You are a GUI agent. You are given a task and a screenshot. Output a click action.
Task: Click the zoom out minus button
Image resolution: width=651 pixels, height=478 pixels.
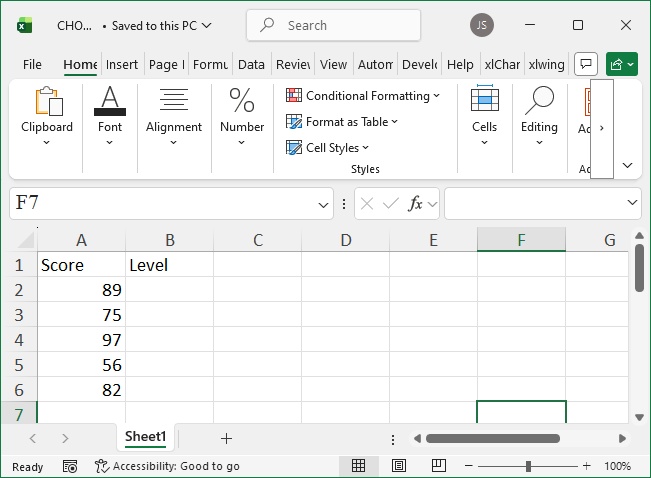tap(469, 466)
